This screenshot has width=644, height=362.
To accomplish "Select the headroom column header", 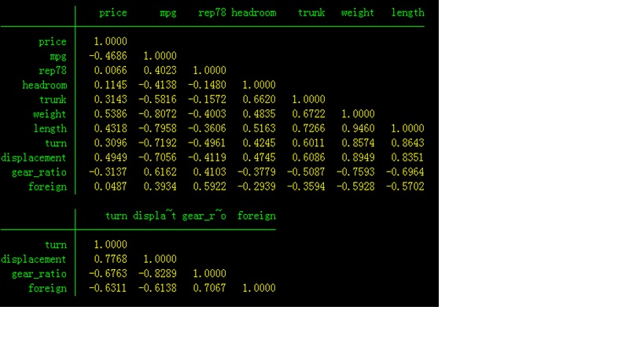I will pyautogui.click(x=253, y=13).
